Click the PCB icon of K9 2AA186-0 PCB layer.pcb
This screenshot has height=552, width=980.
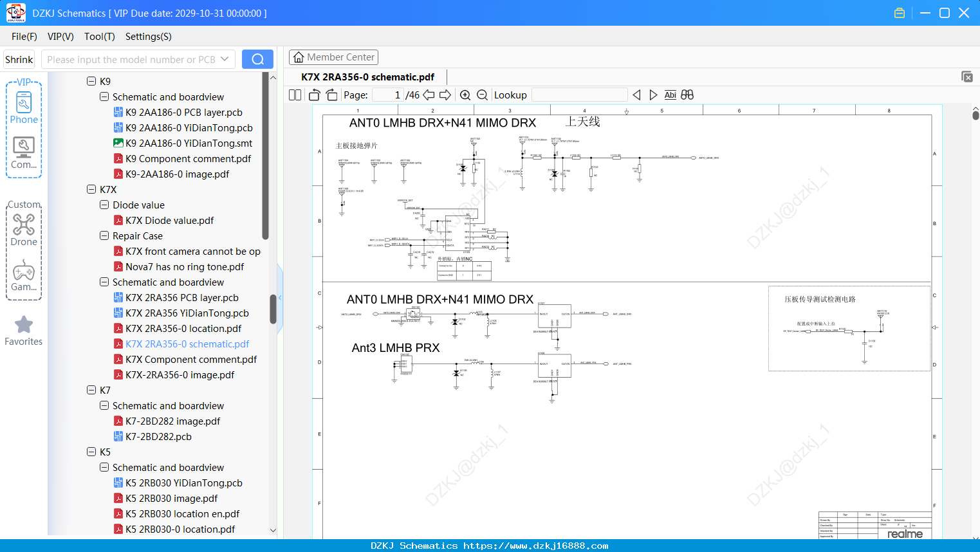(118, 112)
